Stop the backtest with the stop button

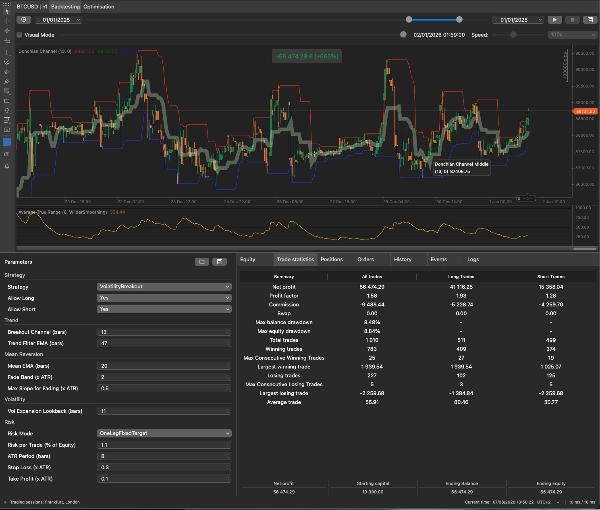(x=572, y=20)
